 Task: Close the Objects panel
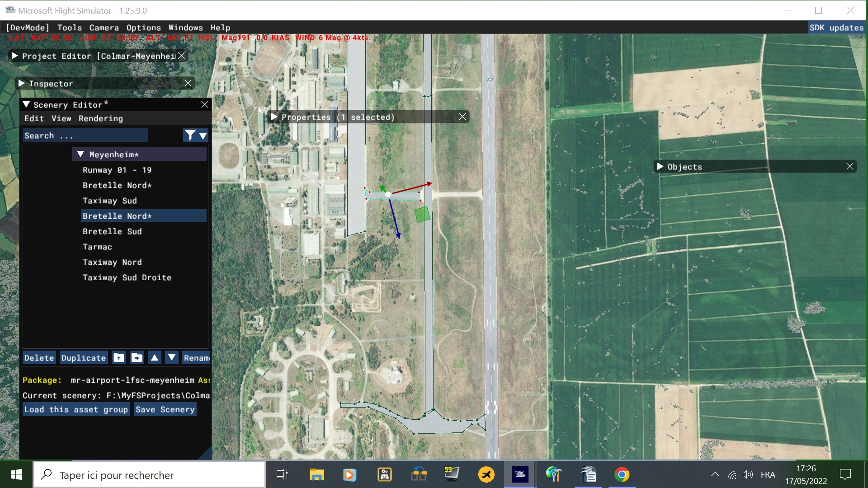850,167
